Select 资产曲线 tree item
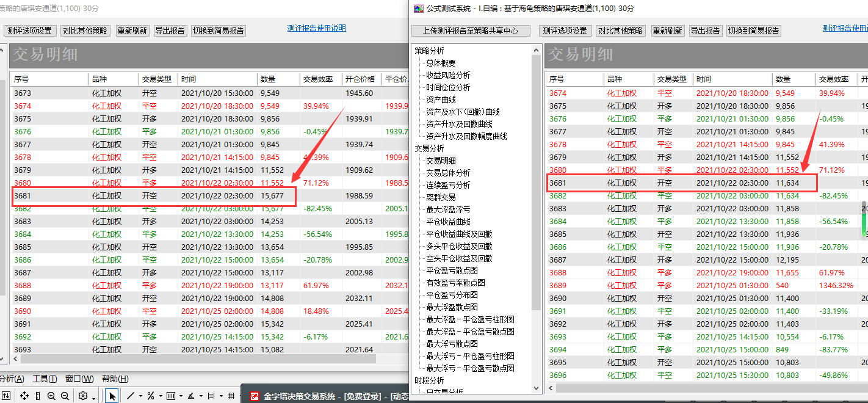The image size is (868, 403). pos(441,100)
